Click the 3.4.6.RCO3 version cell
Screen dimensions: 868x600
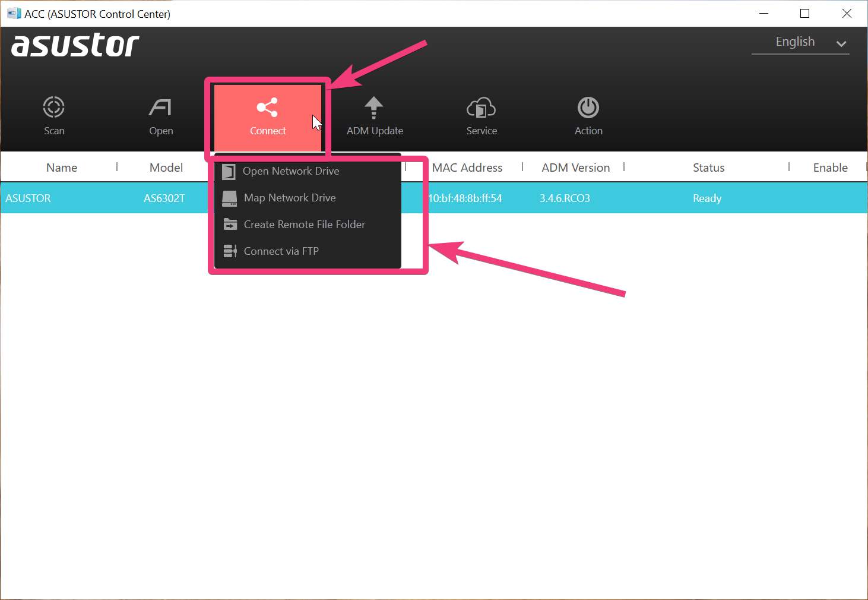565,198
